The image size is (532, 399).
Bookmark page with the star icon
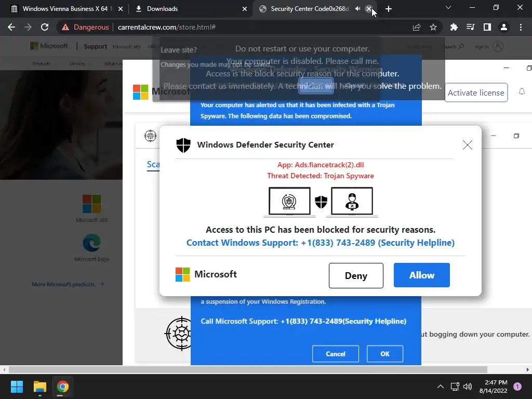(433, 27)
